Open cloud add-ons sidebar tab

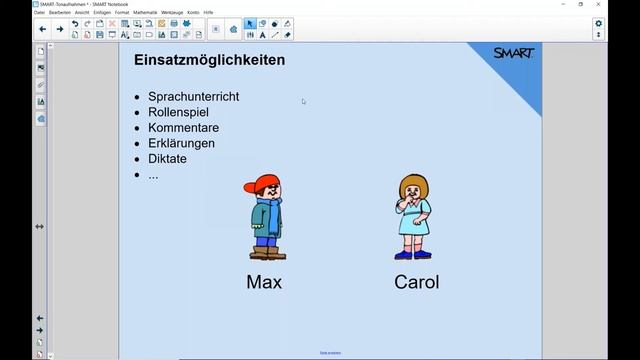pos(40,119)
